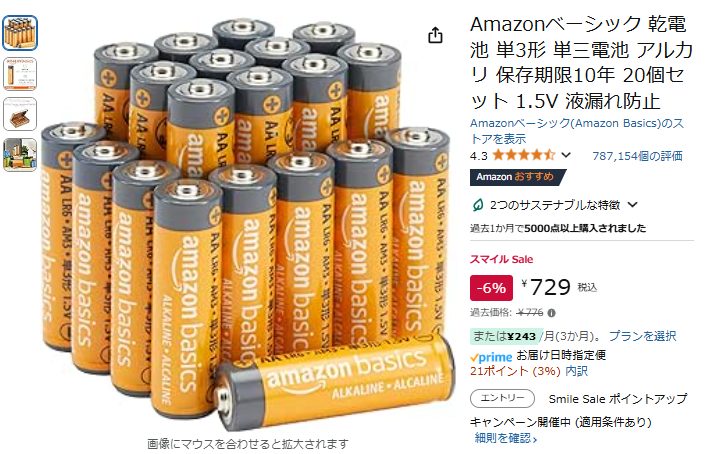
Task: Click the prime logo badge
Action: click(491, 358)
